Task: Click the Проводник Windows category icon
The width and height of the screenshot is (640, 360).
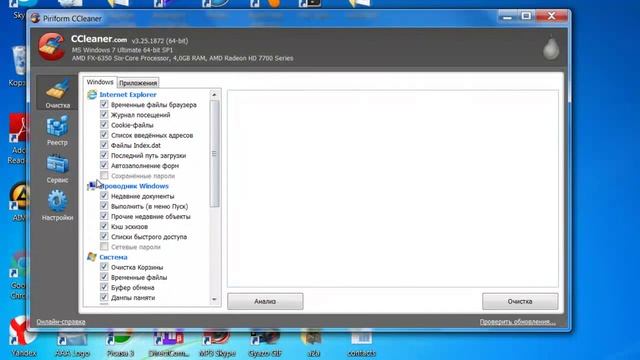Action: click(92, 186)
